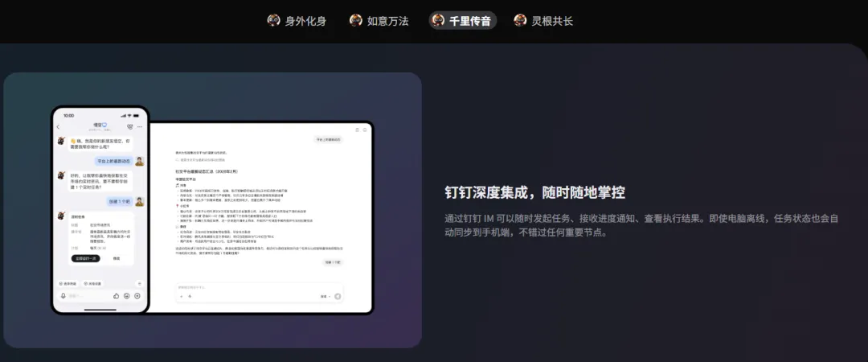Open the three-dot menu in the phone header
868x362 pixels.
(x=140, y=127)
